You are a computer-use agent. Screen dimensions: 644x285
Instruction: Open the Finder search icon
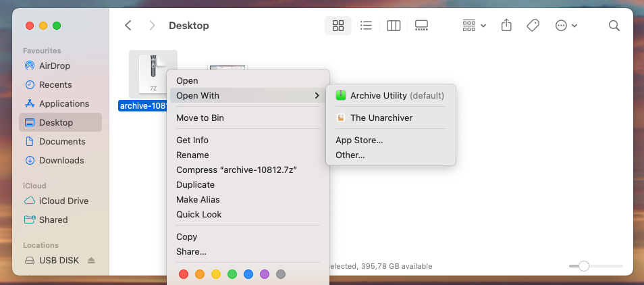(614, 26)
